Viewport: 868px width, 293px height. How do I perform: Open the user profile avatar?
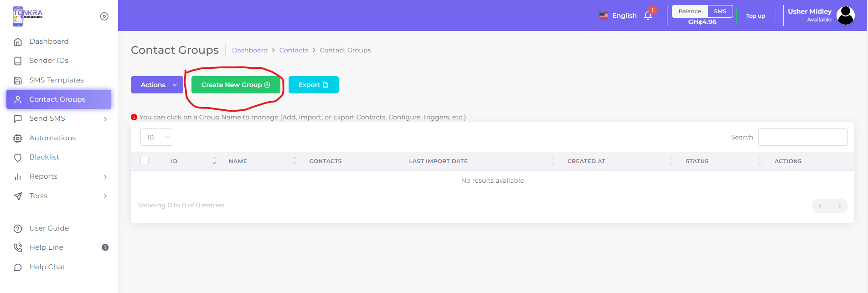click(846, 15)
